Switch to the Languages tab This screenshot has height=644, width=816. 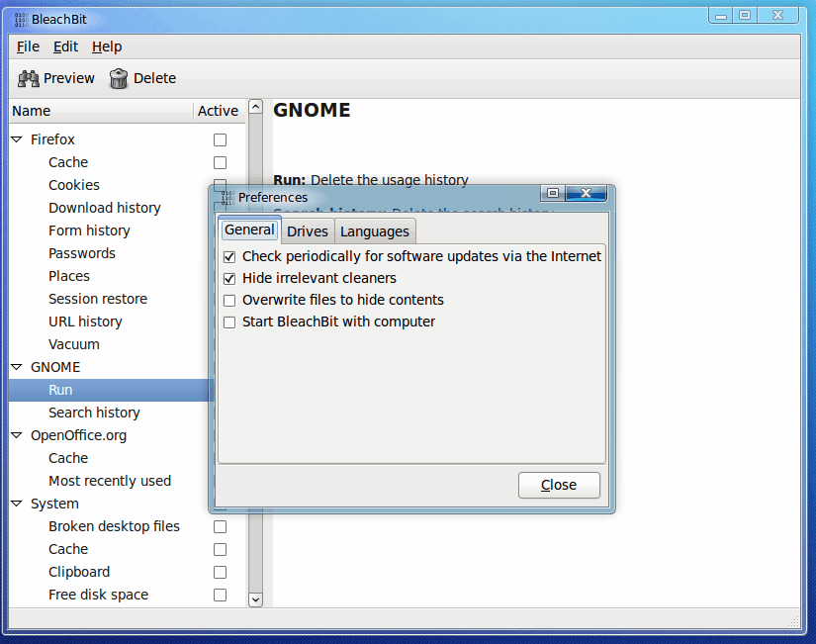[x=374, y=231]
